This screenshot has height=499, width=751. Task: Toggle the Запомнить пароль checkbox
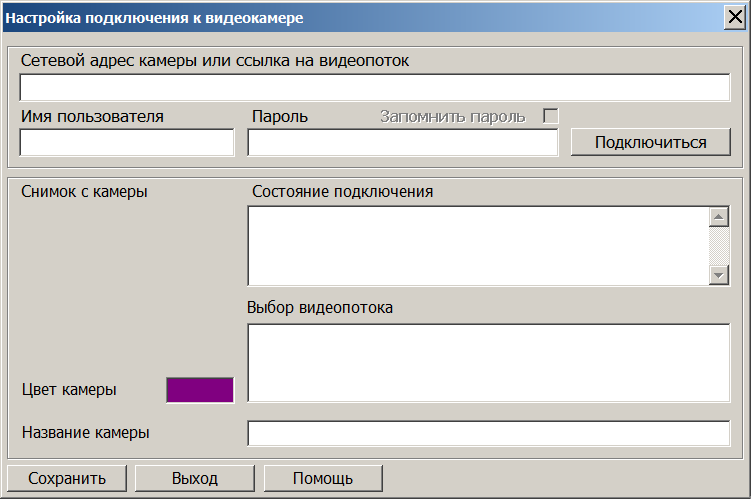550,116
